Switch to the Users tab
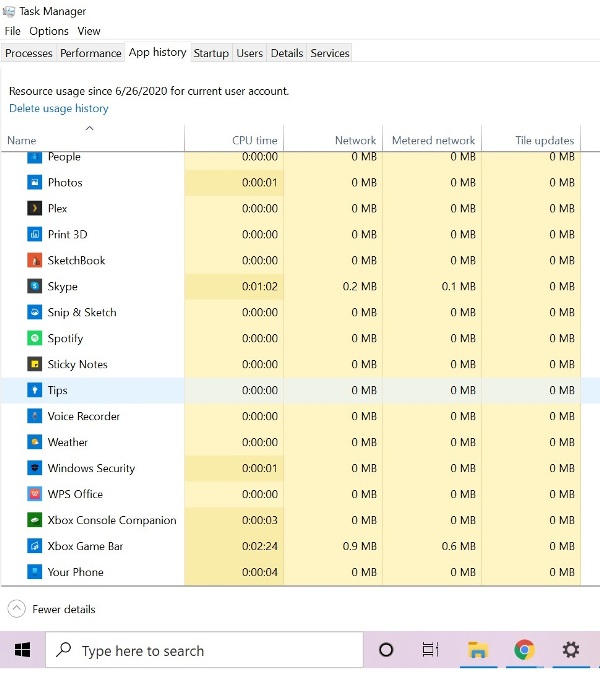600x678 pixels. [x=249, y=53]
